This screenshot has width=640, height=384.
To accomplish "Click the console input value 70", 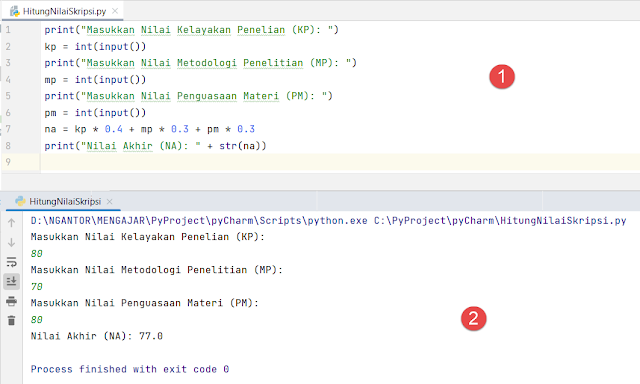I will 37,287.
